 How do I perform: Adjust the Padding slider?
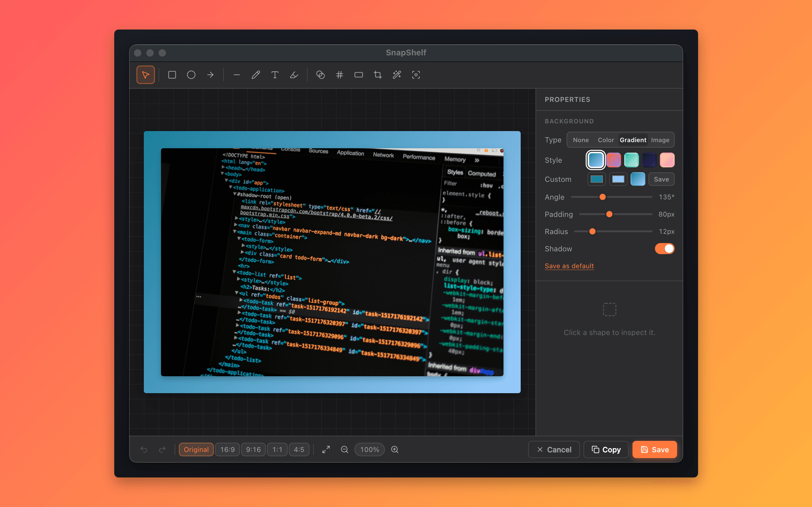(x=616, y=214)
